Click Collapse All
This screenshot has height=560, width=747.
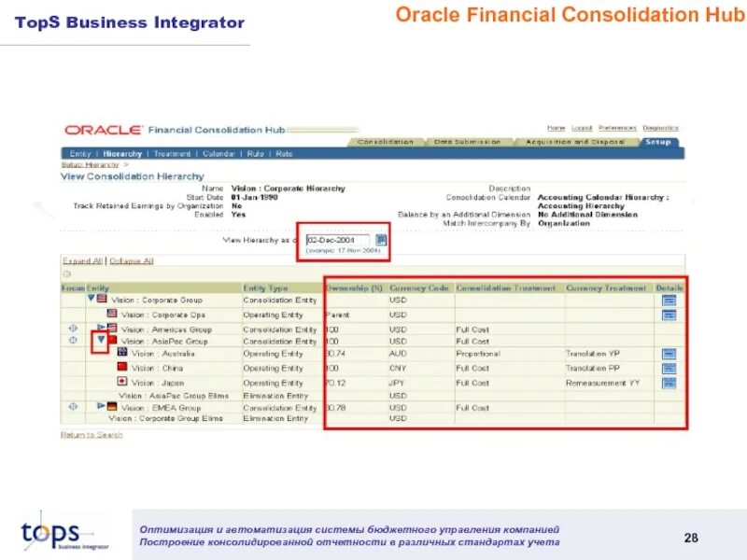[132, 261]
